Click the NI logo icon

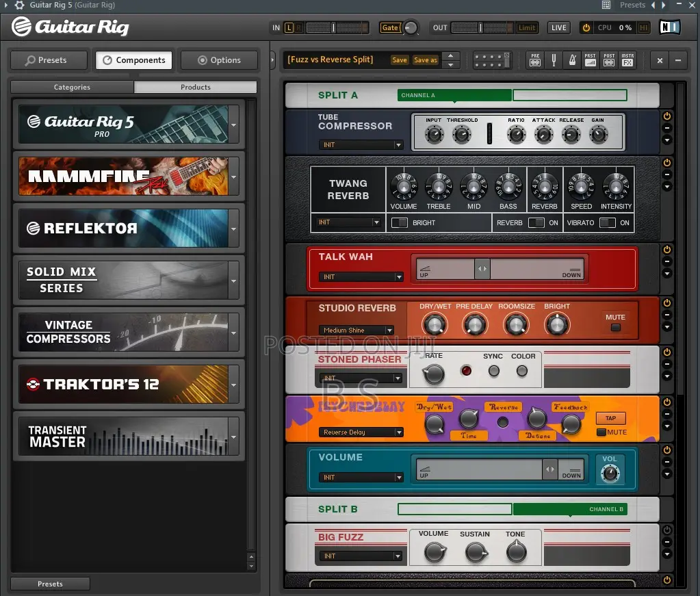670,27
